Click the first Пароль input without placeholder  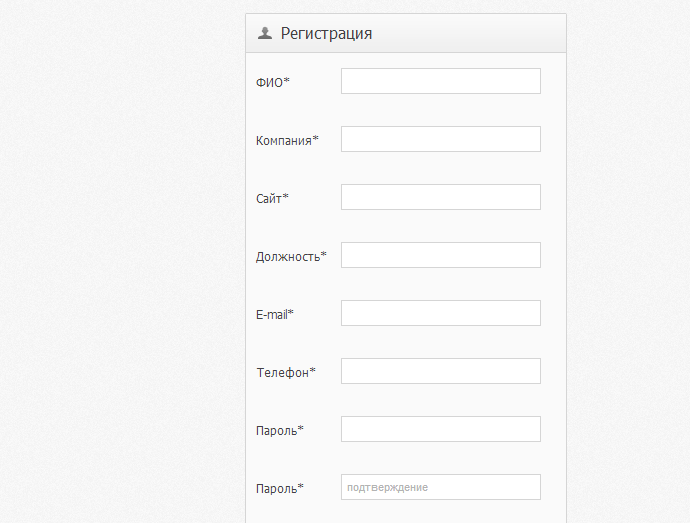(x=440, y=429)
